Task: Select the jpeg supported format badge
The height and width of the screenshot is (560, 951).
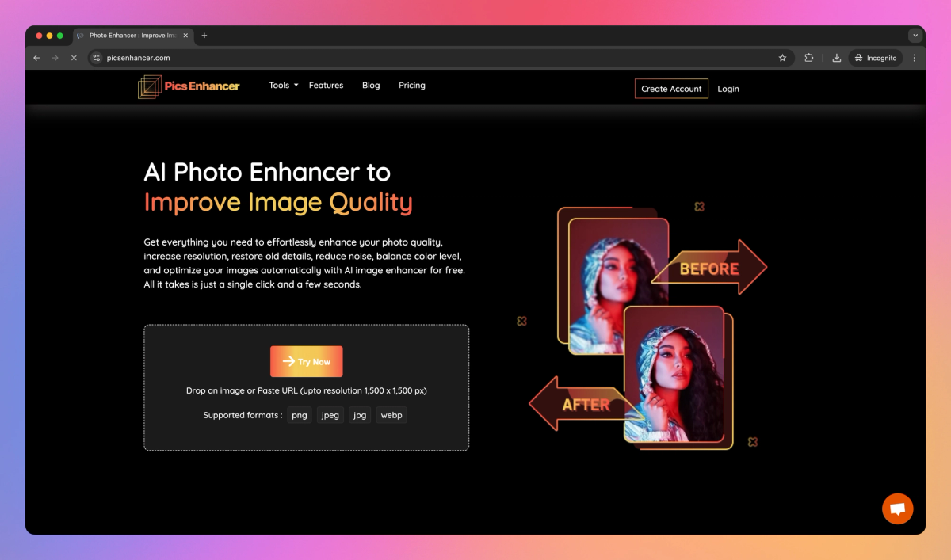Action: [x=330, y=414]
